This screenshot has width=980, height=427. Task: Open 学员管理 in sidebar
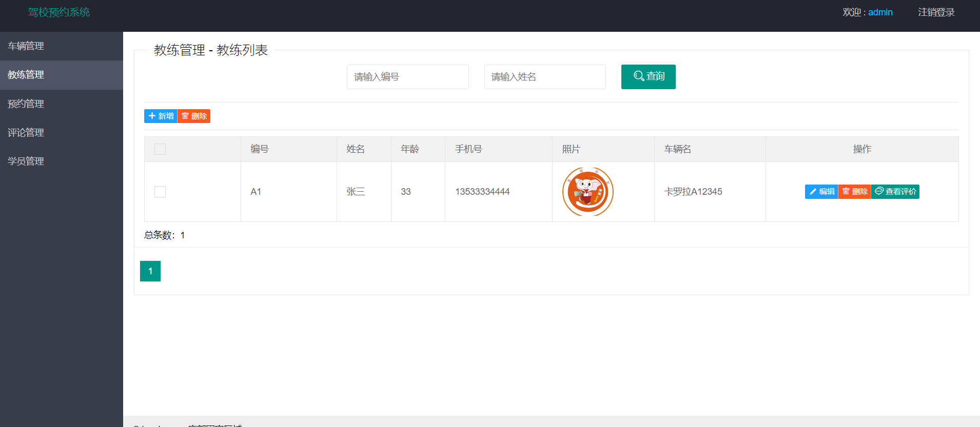click(x=62, y=161)
